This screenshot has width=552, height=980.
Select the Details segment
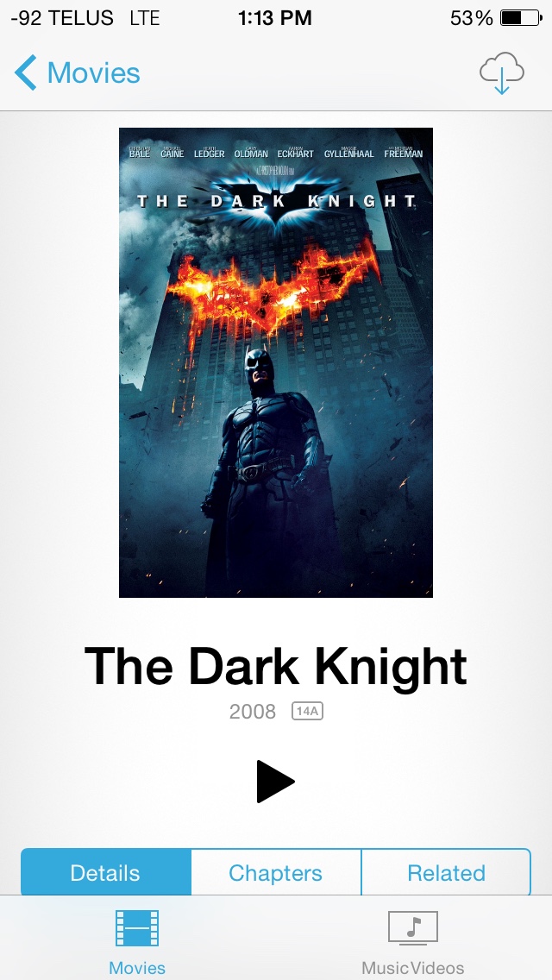pyautogui.click(x=105, y=872)
